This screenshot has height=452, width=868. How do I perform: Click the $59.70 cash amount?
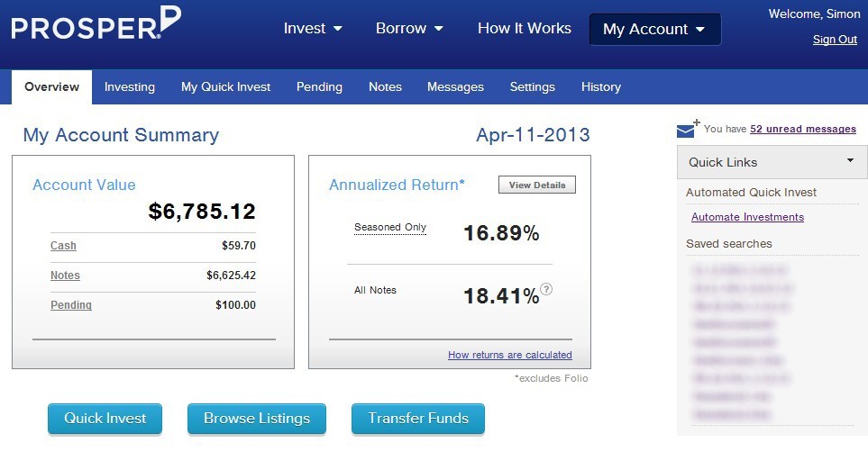click(x=239, y=246)
